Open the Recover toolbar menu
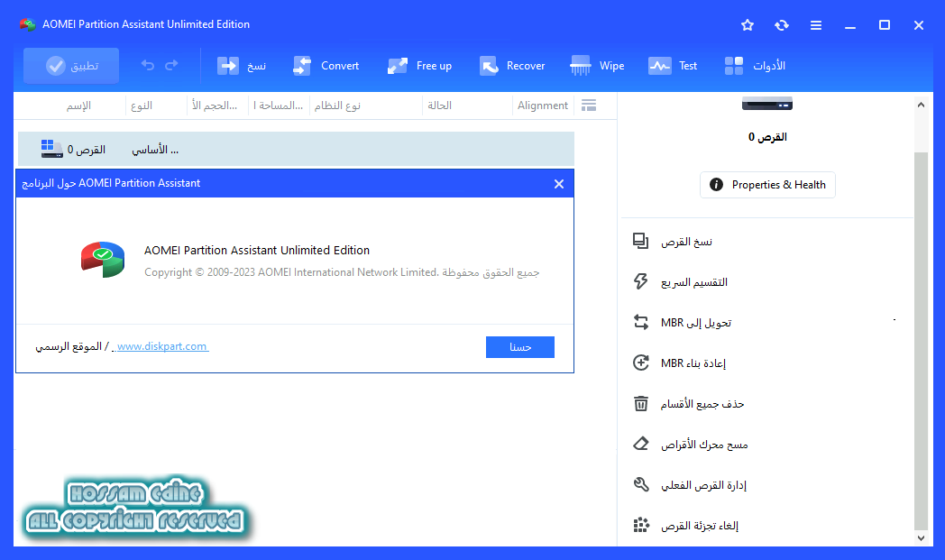Viewport: 945px width, 560px height. click(512, 66)
